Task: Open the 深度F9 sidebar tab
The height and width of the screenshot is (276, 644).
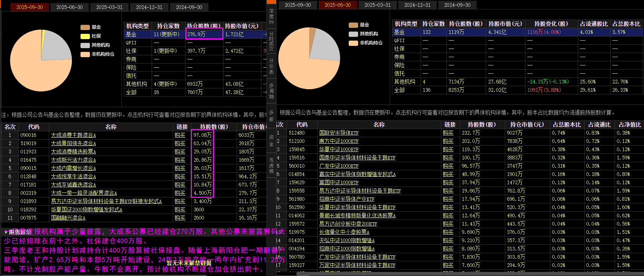Action: 271,17
